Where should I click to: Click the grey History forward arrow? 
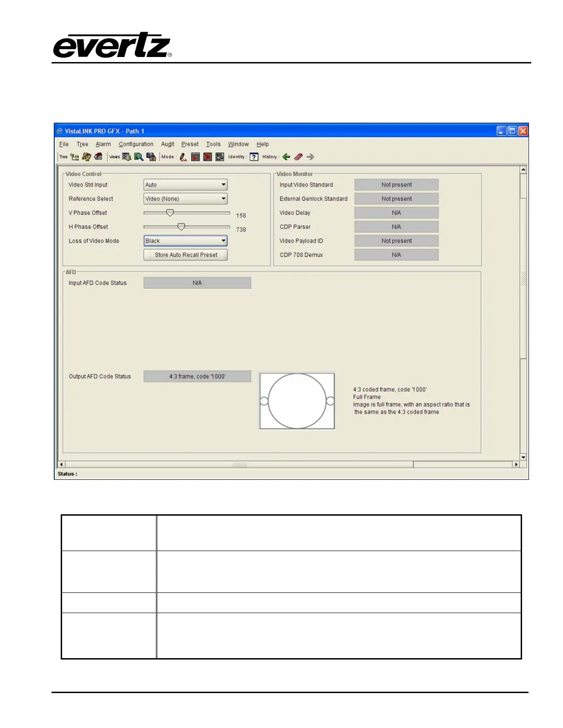pyautogui.click(x=310, y=157)
